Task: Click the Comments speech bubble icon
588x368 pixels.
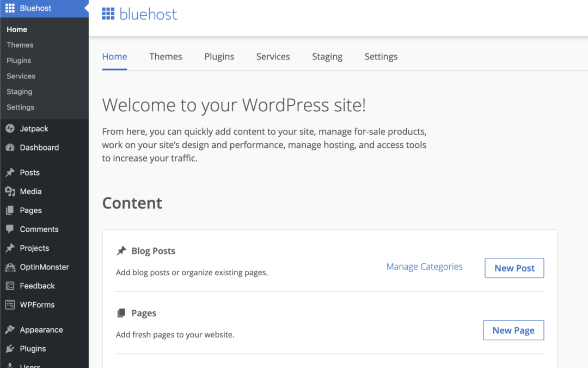Action: click(x=10, y=229)
